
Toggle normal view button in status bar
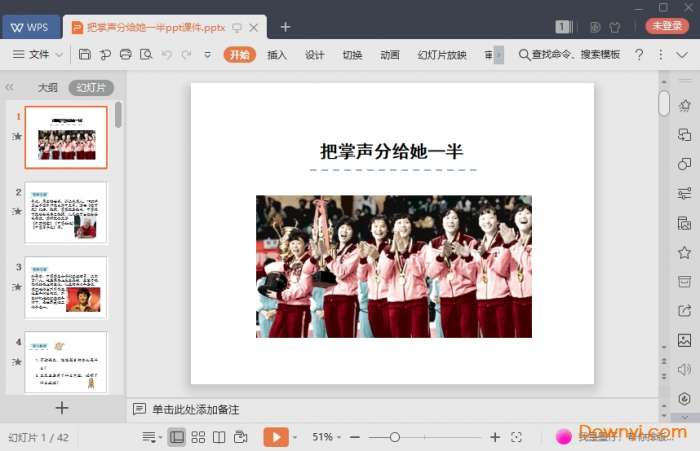point(177,437)
